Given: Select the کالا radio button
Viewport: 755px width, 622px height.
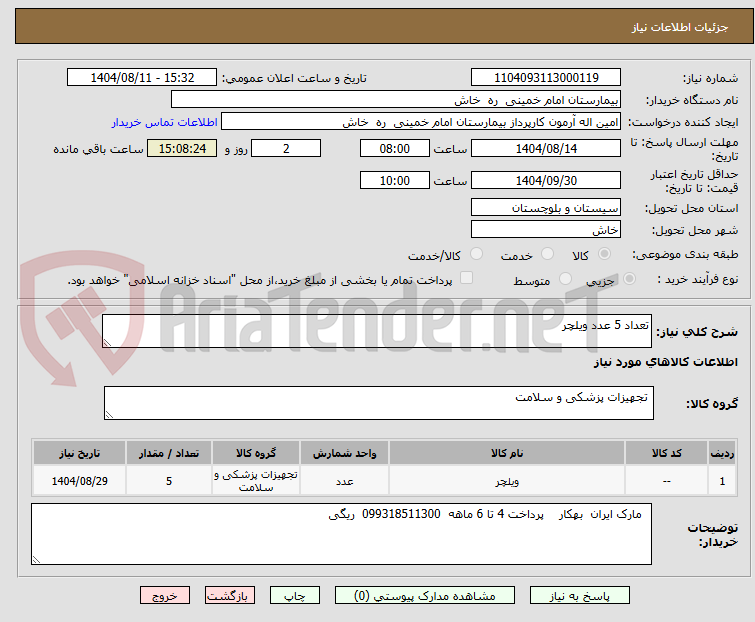Looking at the screenshot, I should [604, 254].
